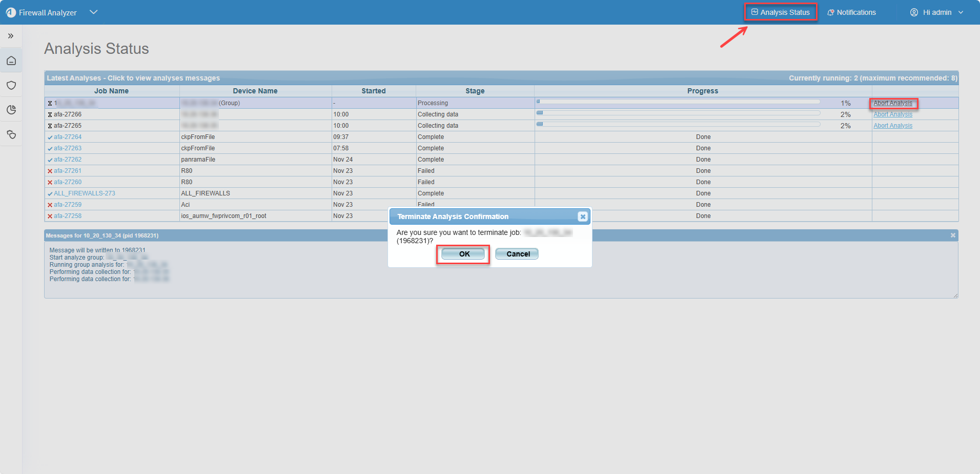Click the bottom sidebar icon below the pie chart

tap(11, 134)
